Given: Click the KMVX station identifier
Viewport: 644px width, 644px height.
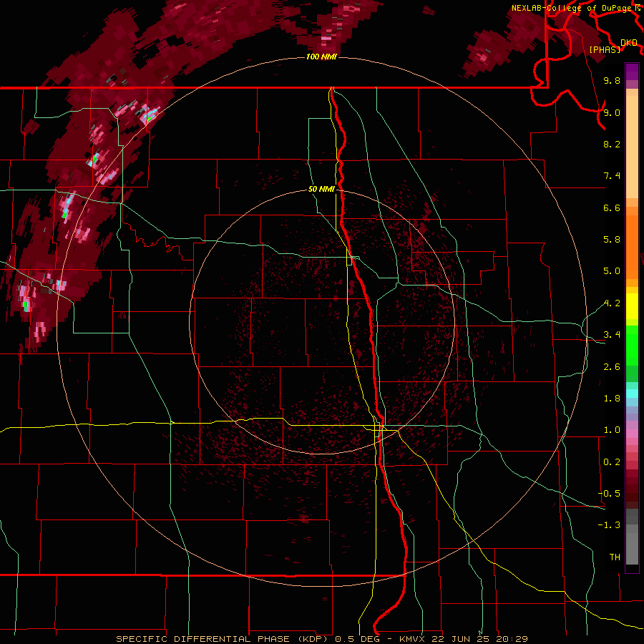Looking at the screenshot, I should click(x=412, y=639).
